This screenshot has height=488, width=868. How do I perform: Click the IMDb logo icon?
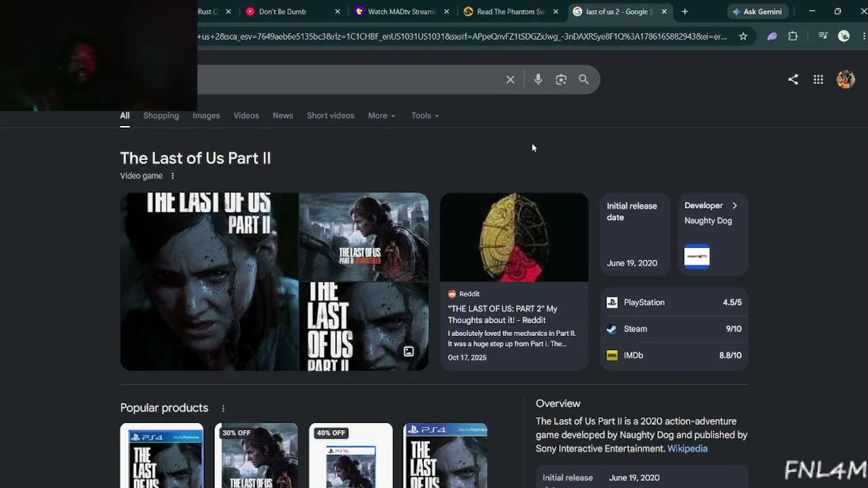(x=612, y=355)
